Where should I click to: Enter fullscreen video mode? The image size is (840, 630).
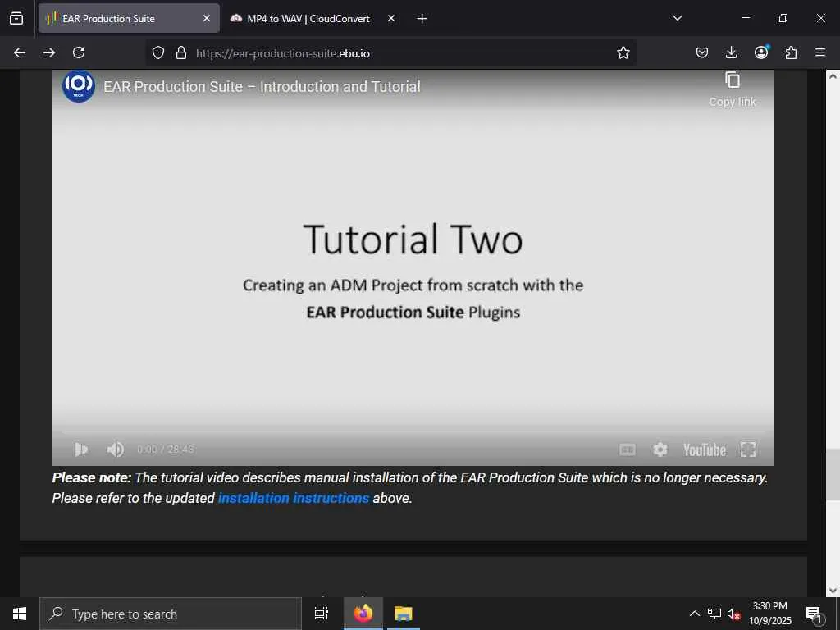[x=748, y=450]
